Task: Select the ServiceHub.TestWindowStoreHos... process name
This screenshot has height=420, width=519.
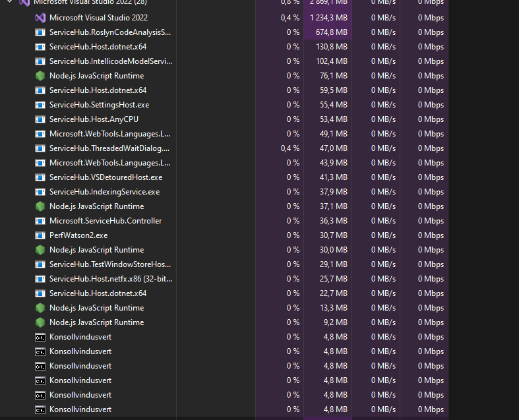Action: (110, 264)
